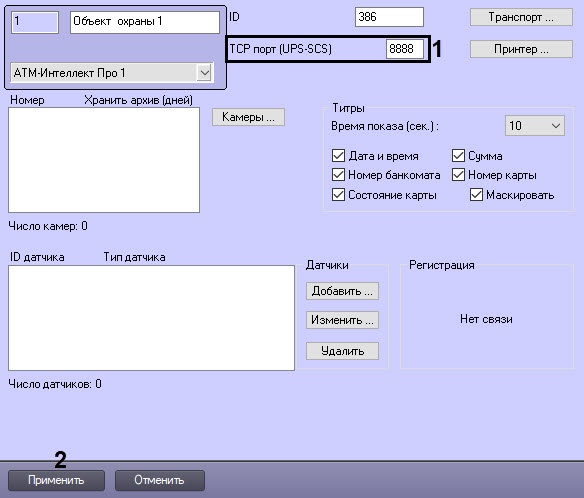Open the Принтер settings button

tap(521, 49)
